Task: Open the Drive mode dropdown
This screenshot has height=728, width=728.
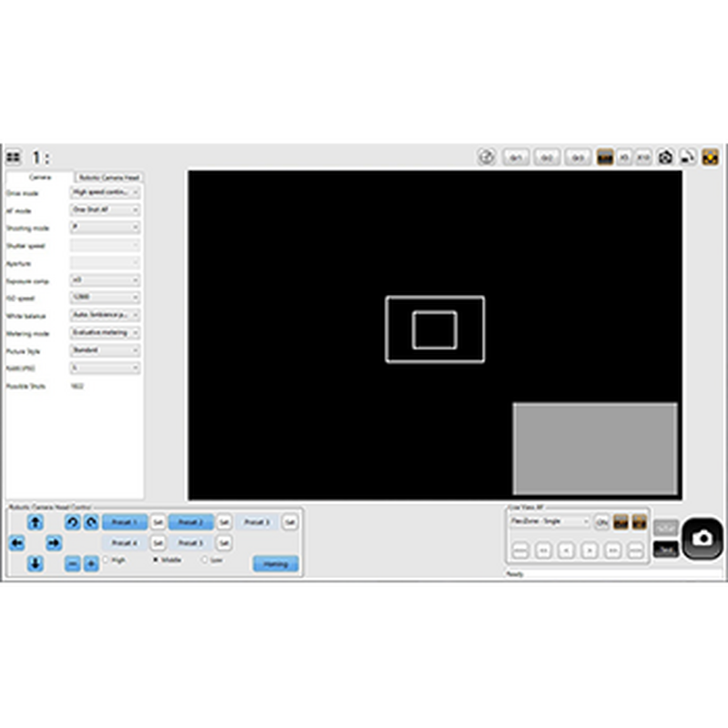Action: pyautogui.click(x=105, y=193)
